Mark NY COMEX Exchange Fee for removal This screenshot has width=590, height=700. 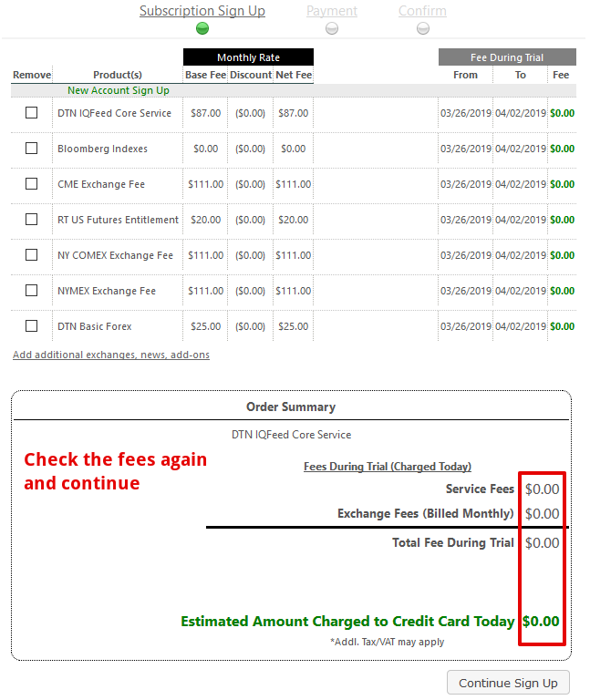coord(32,255)
